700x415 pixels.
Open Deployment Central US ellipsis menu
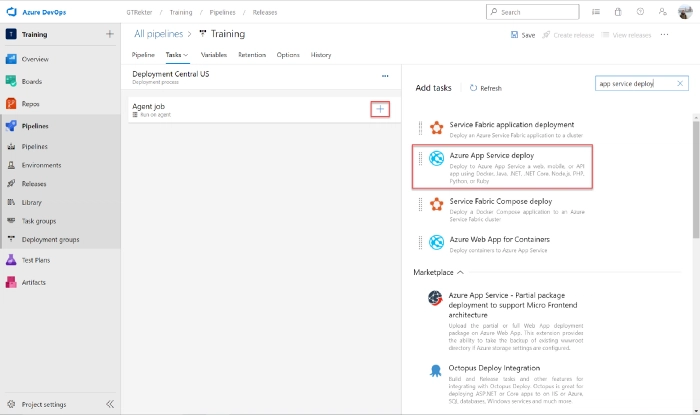(385, 76)
